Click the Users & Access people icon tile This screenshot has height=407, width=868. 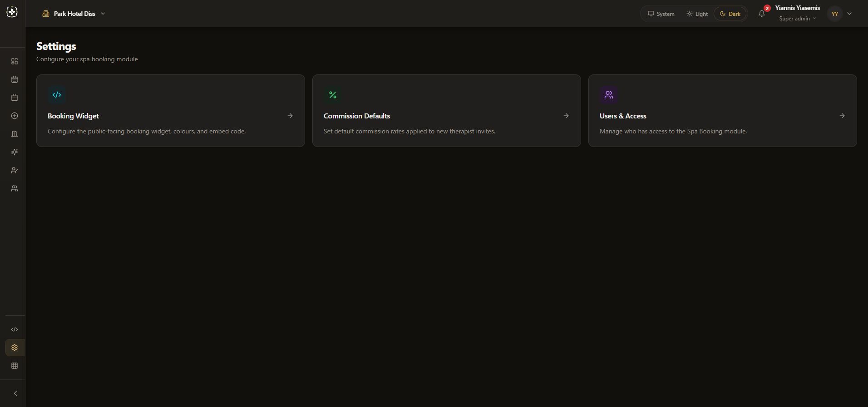tap(609, 95)
